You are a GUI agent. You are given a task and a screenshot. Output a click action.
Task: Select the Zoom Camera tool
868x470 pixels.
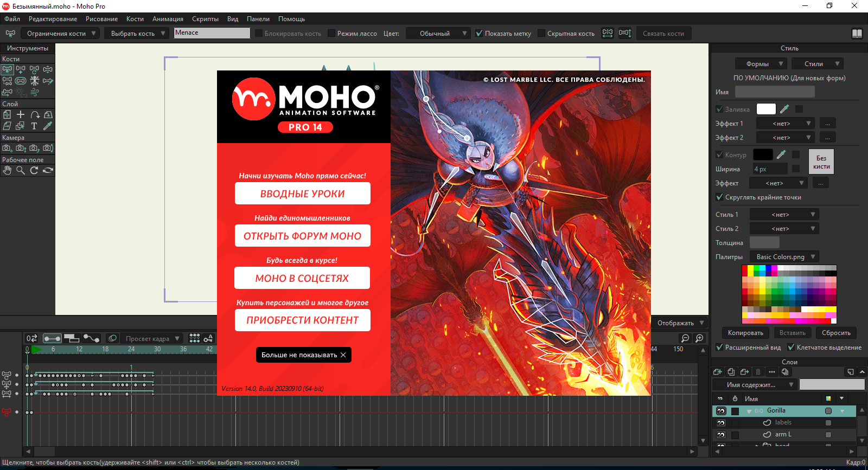[x=21, y=148]
